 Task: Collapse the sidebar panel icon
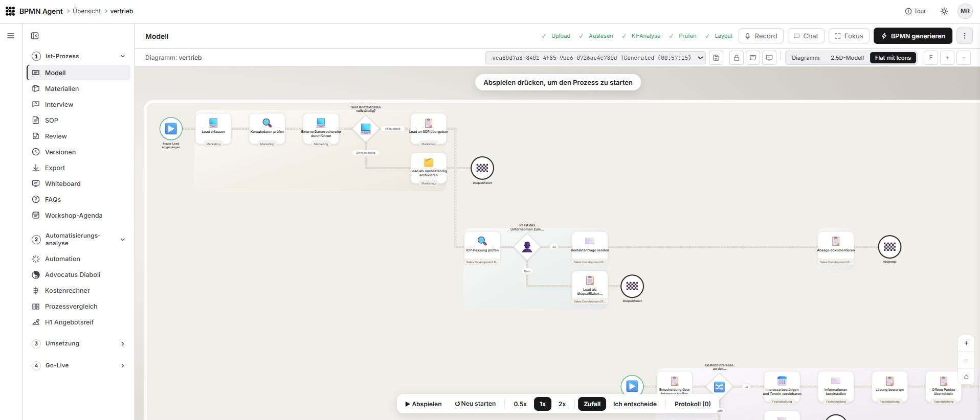35,36
